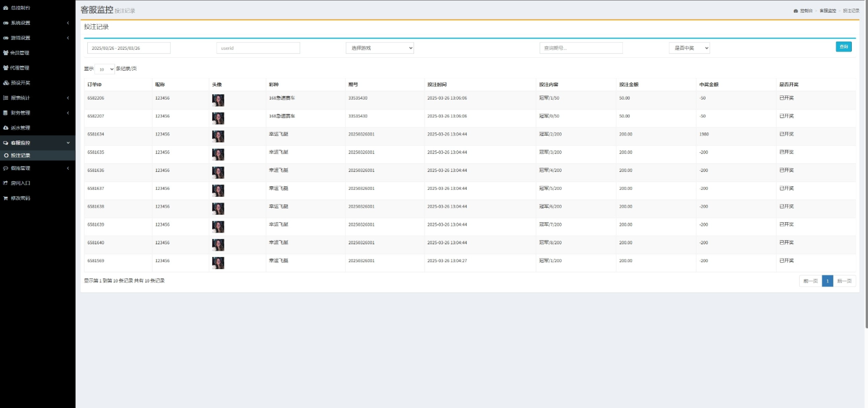This screenshot has height=408, width=868.
Task: Click the 会员管理 users icon
Action: pyautogui.click(x=6, y=53)
